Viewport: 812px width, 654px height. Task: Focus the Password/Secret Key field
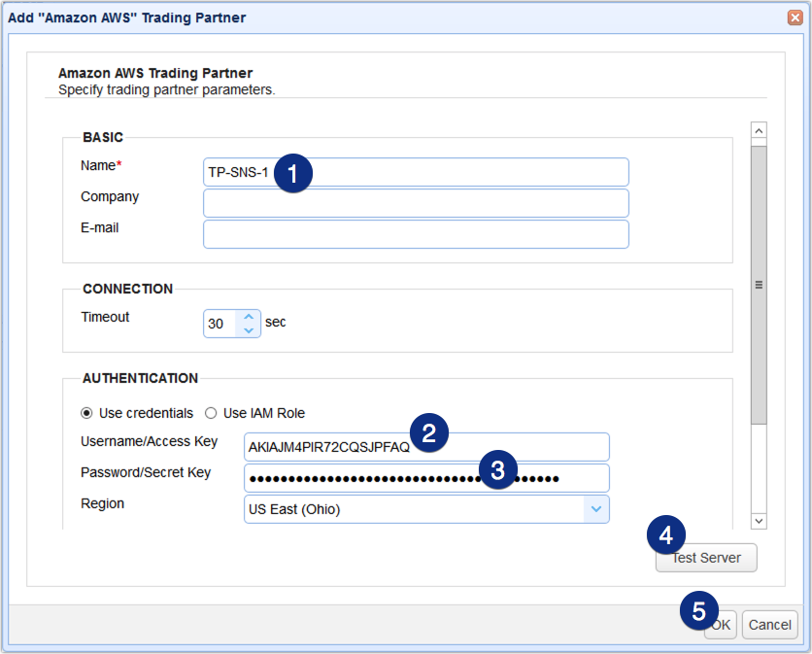[389, 477]
